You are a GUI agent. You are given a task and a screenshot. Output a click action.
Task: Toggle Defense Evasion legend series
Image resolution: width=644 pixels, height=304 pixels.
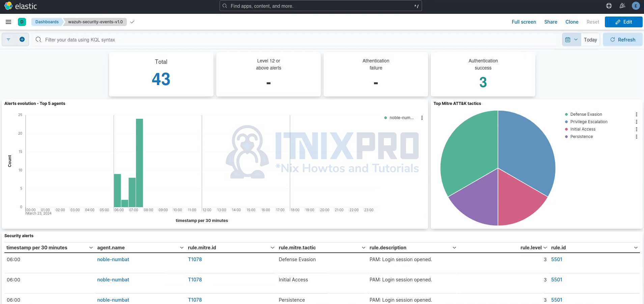pyautogui.click(x=586, y=114)
